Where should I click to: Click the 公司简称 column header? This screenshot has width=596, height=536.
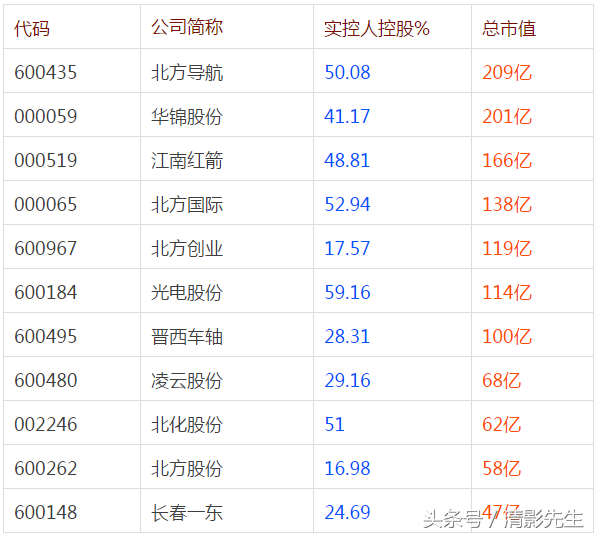click(187, 27)
